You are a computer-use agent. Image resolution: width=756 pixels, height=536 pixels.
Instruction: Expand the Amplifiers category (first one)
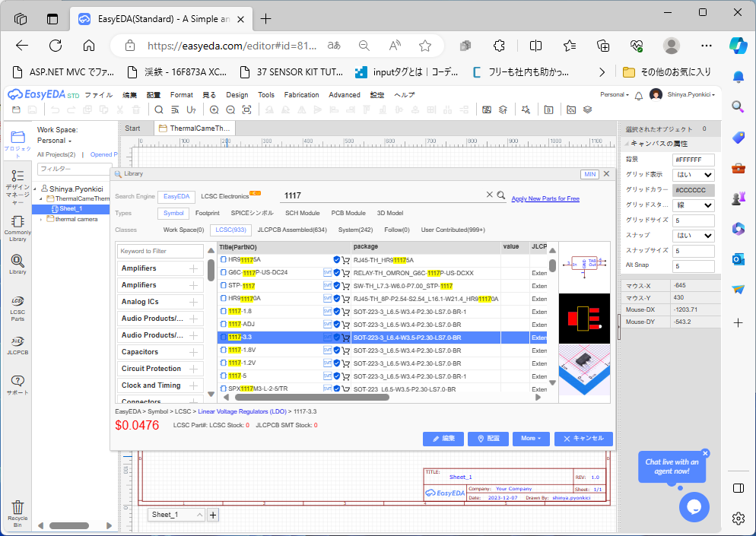[193, 268]
